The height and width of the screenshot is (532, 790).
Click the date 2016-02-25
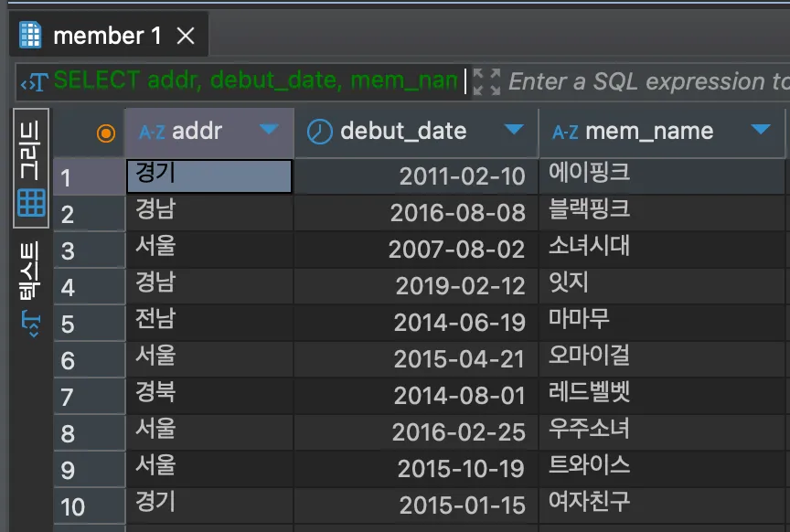(x=458, y=432)
